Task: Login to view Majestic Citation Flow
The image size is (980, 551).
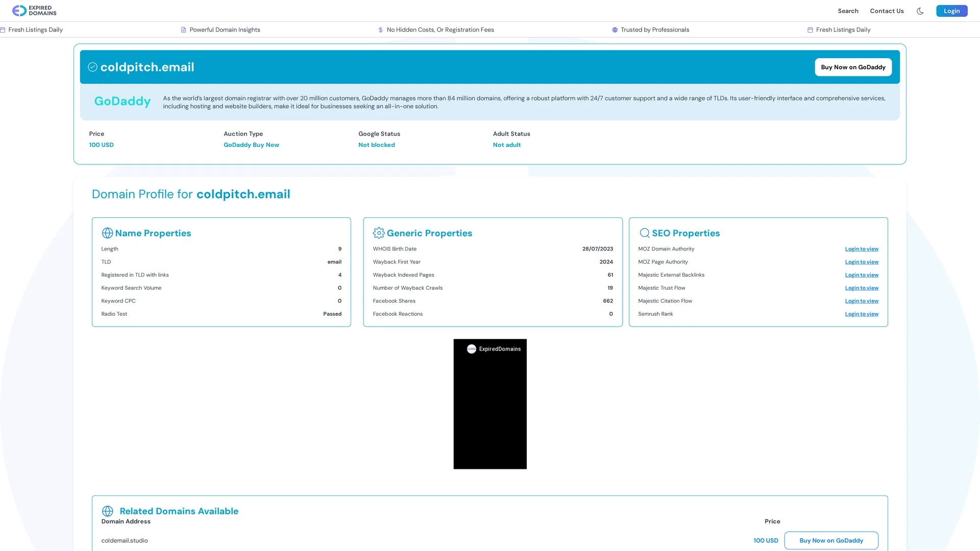Action: click(x=862, y=301)
